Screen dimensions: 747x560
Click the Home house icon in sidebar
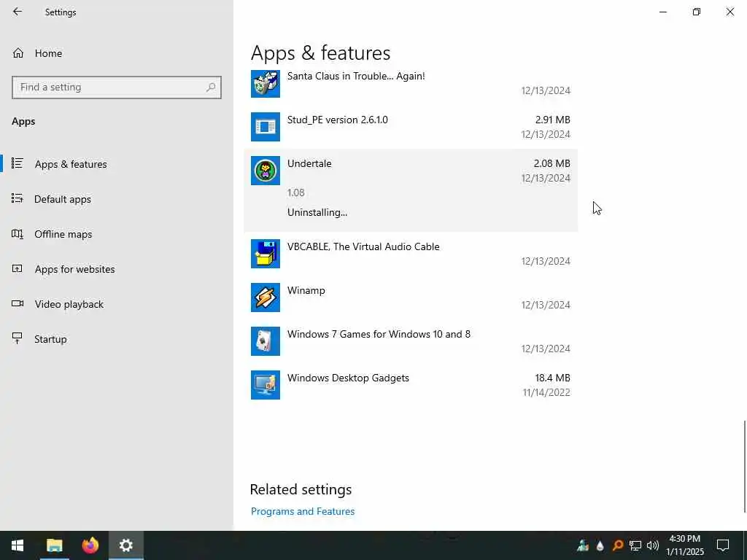coord(18,53)
